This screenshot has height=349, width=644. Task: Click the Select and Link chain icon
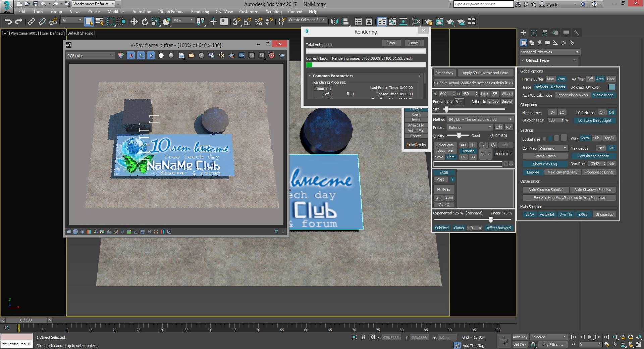pos(31,22)
